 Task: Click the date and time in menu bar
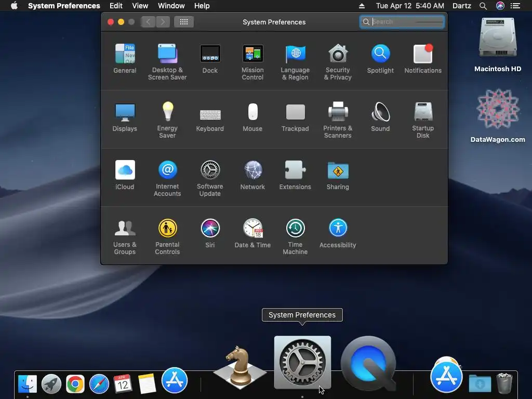[410, 6]
